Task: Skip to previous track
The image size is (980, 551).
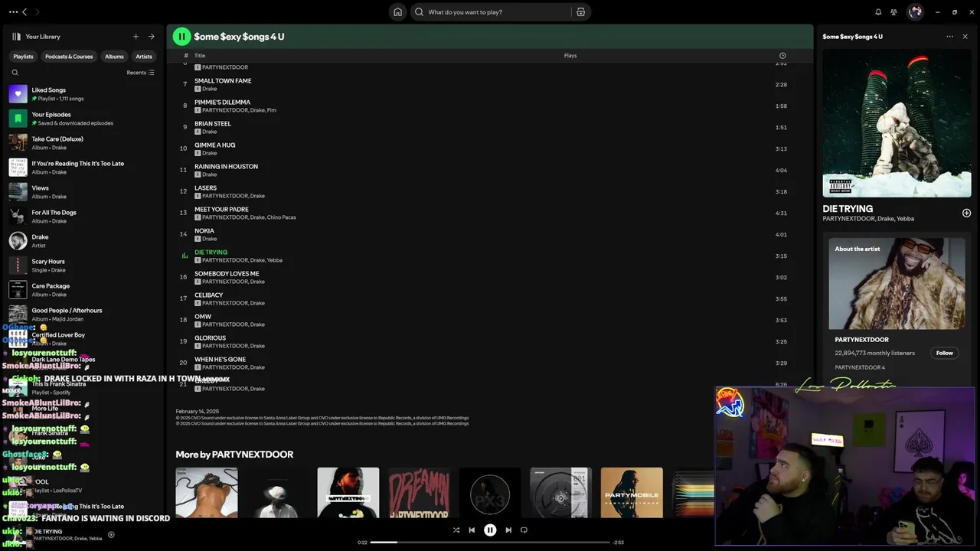Action: click(472, 530)
